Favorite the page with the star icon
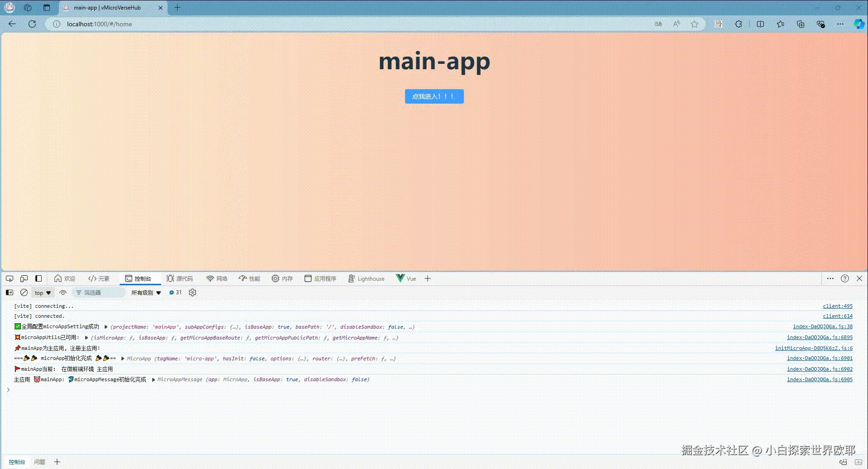The height and width of the screenshot is (469, 868). pos(694,24)
